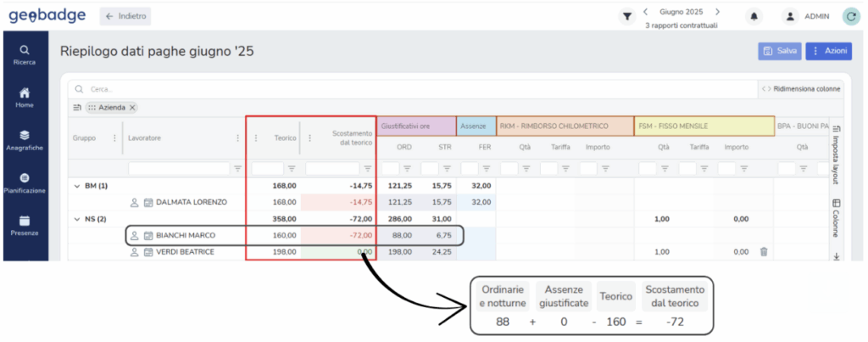Select the DALMATA LORENZO row name
Screen dimensions: 868x342
(x=192, y=203)
